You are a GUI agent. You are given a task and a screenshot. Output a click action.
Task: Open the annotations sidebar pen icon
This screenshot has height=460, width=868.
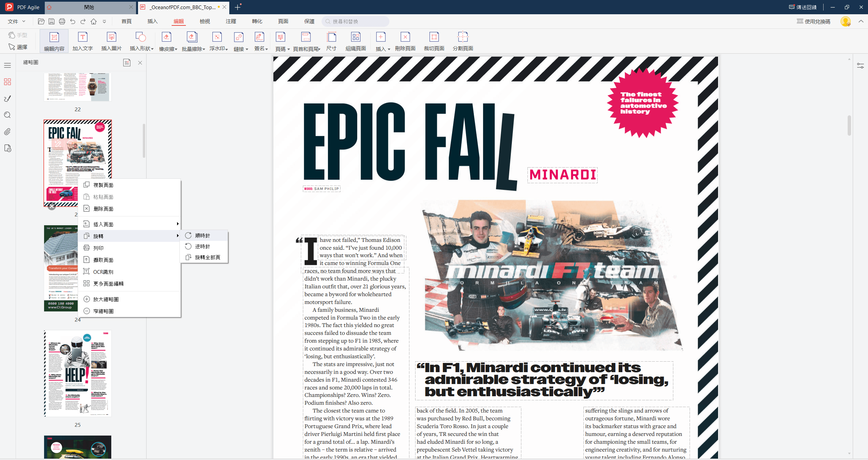7,98
